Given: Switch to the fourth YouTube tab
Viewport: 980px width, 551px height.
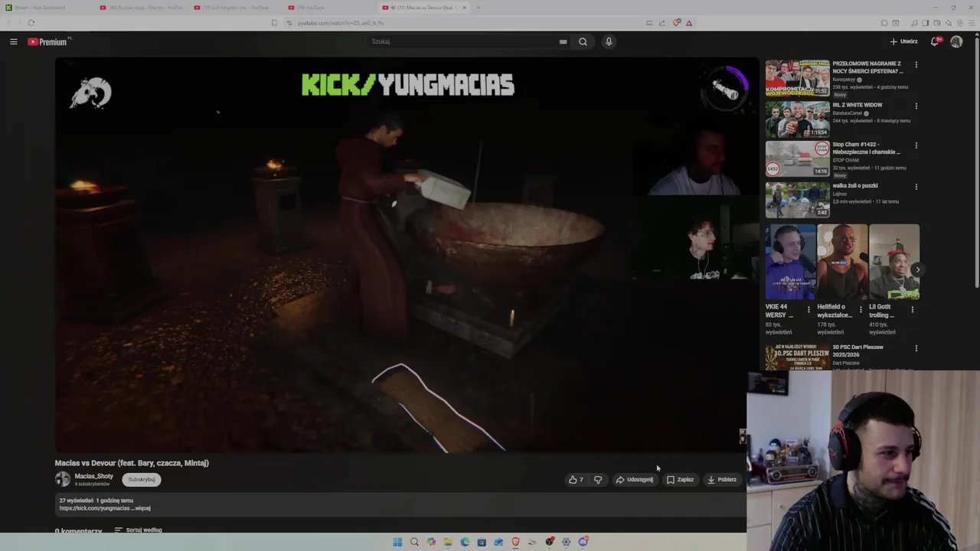Looking at the screenshot, I should pos(330,8).
